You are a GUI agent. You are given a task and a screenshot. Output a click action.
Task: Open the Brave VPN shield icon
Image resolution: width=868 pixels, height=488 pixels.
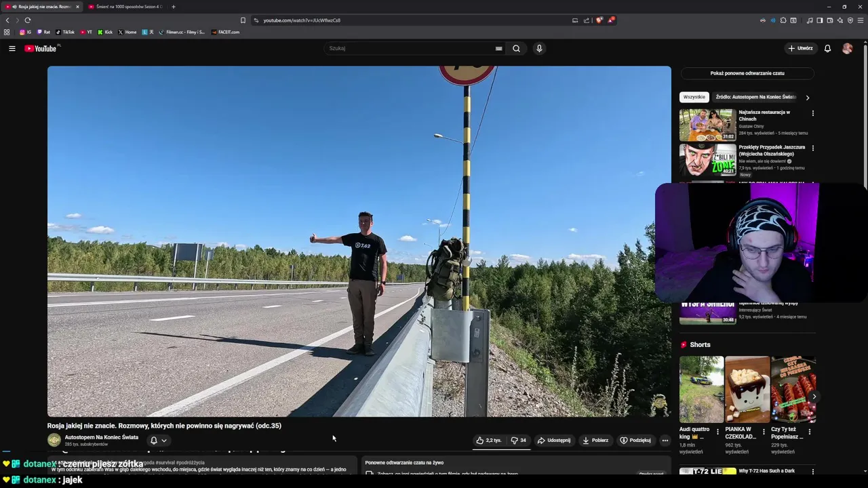point(850,20)
